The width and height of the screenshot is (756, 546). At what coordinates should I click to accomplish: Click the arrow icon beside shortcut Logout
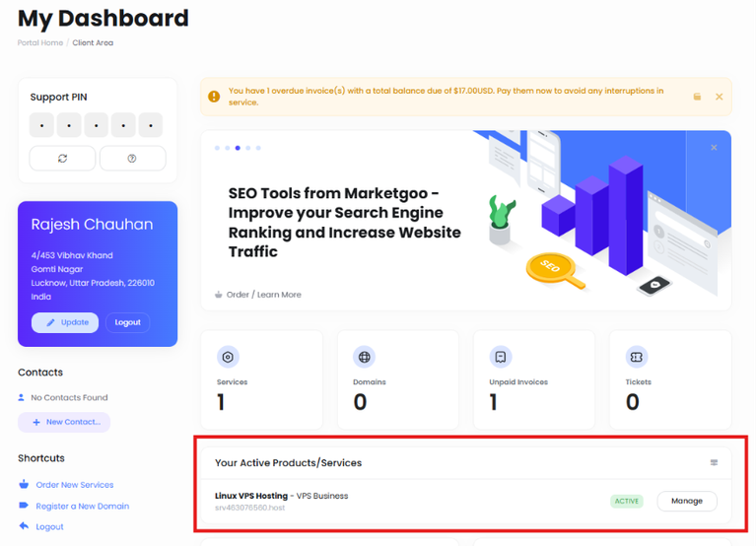click(24, 525)
